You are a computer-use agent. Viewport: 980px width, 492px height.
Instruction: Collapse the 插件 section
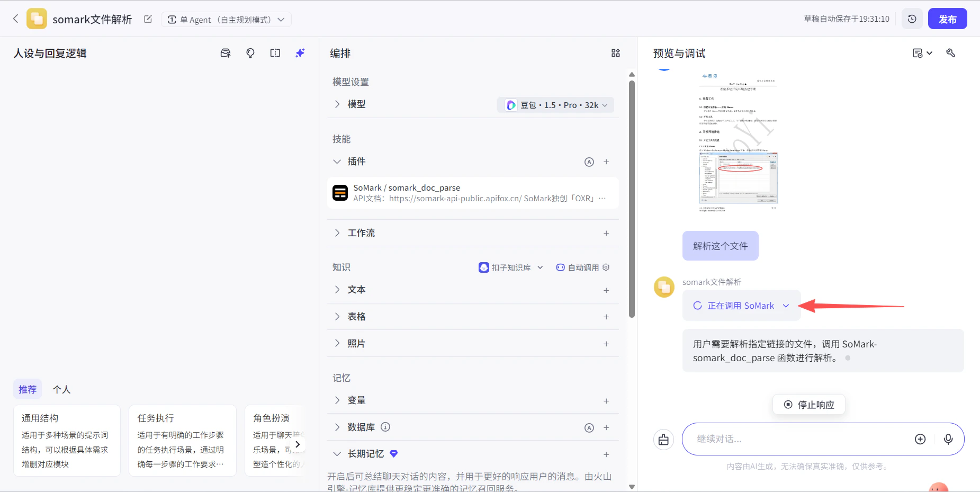[x=337, y=162]
